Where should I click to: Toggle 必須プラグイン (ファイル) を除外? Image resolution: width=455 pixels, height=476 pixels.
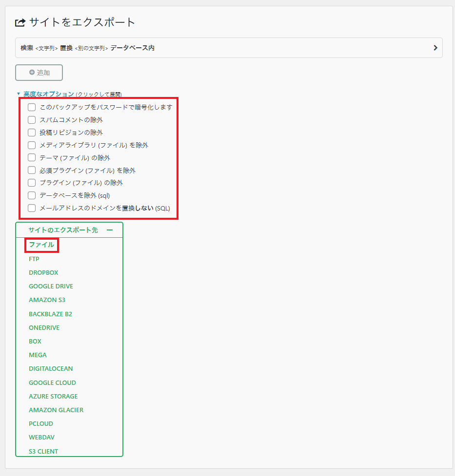coord(32,171)
